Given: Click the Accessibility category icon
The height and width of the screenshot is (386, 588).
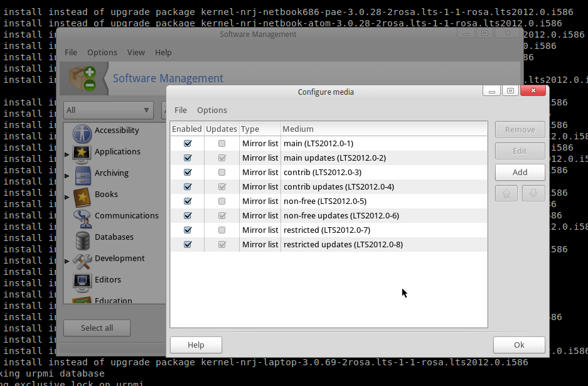Looking at the screenshot, I should coord(82,132).
